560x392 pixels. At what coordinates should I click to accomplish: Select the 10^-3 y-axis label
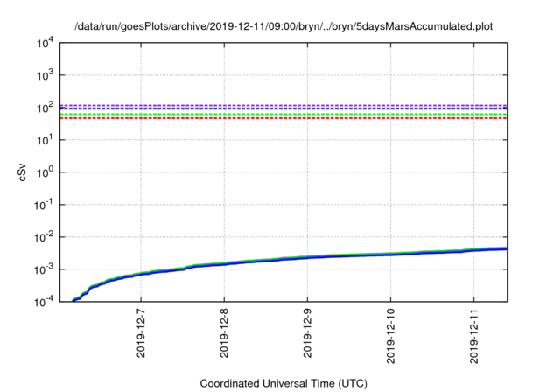coord(44,269)
